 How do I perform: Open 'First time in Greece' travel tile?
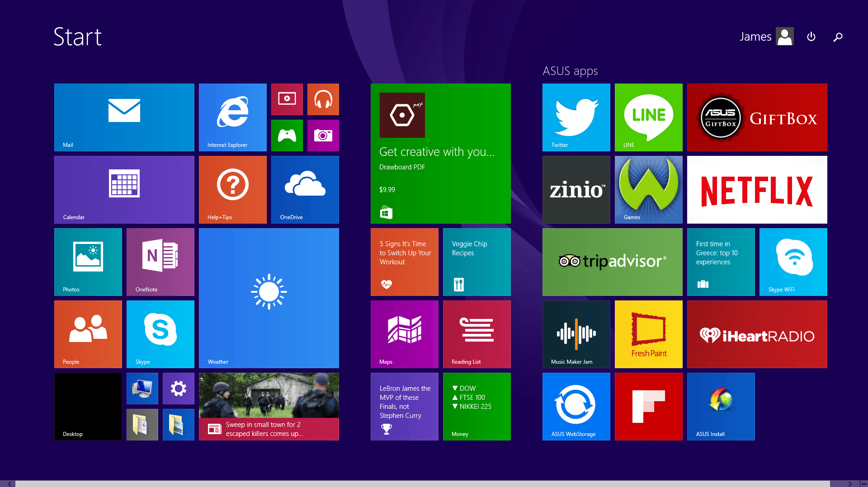(721, 262)
